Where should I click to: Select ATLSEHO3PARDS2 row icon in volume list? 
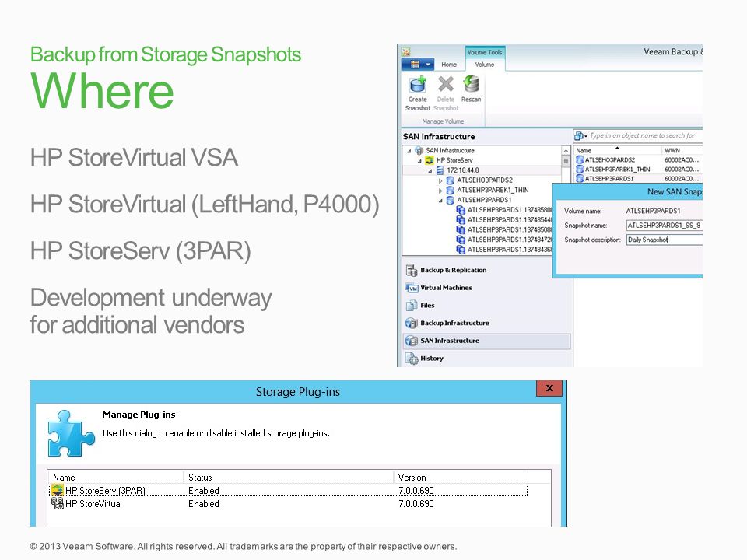580,160
